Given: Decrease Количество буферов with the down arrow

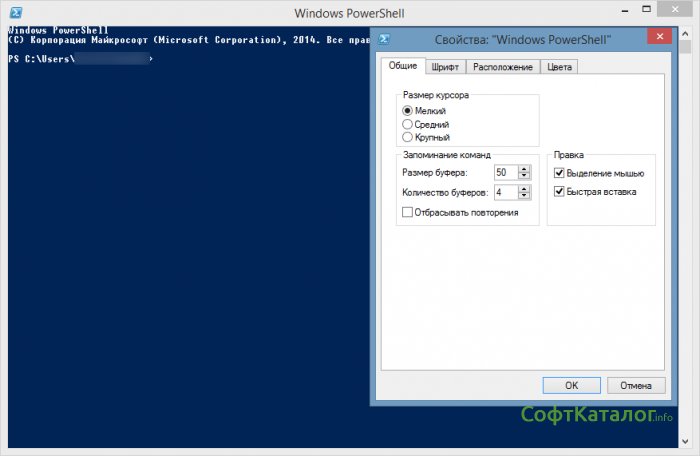Looking at the screenshot, I should (x=525, y=195).
